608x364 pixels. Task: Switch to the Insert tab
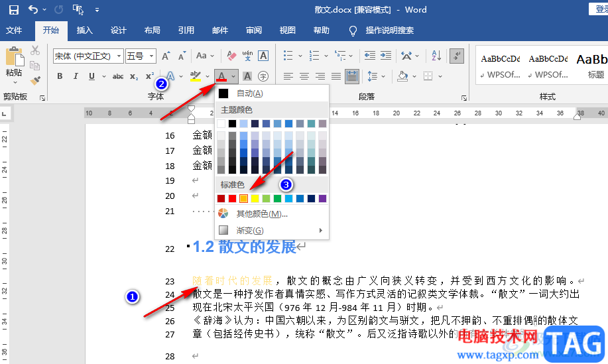[84, 30]
